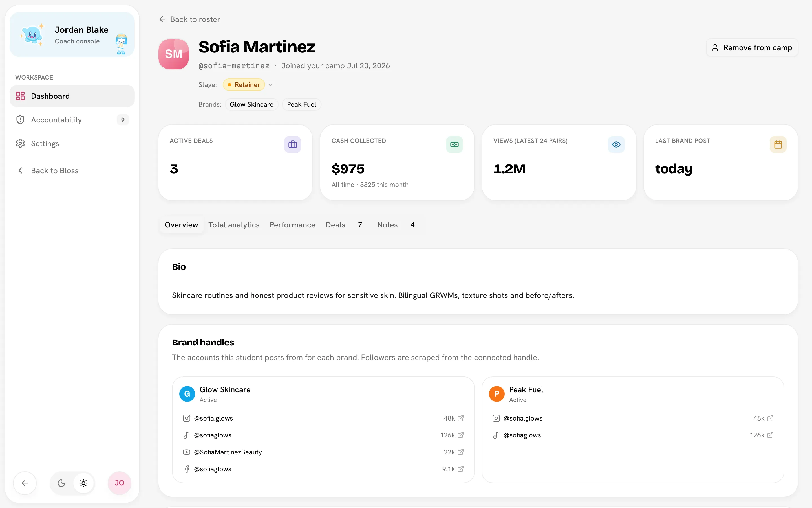This screenshot has height=508, width=812.
Task: Click the eye icon on Views card
Action: (x=616, y=144)
